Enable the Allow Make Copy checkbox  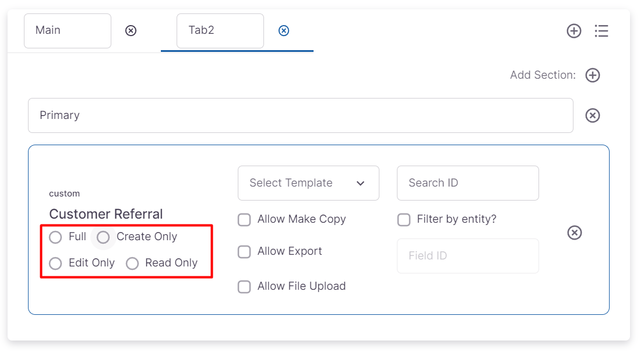click(x=245, y=220)
